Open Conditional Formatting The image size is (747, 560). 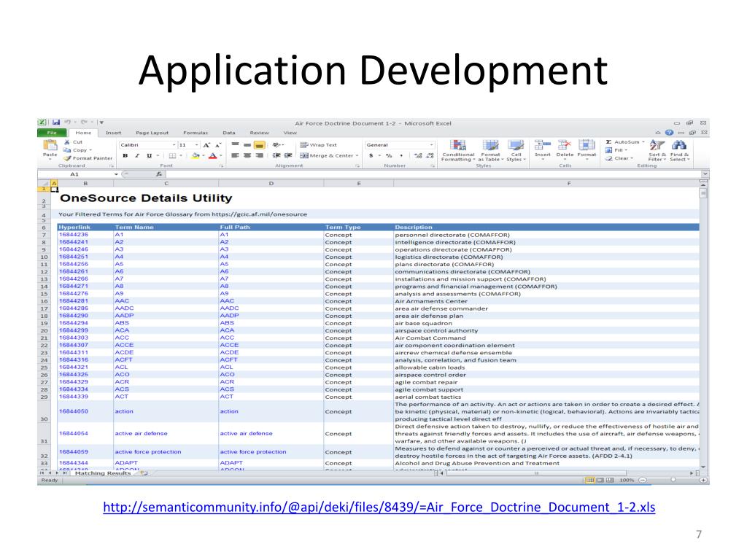click(458, 150)
